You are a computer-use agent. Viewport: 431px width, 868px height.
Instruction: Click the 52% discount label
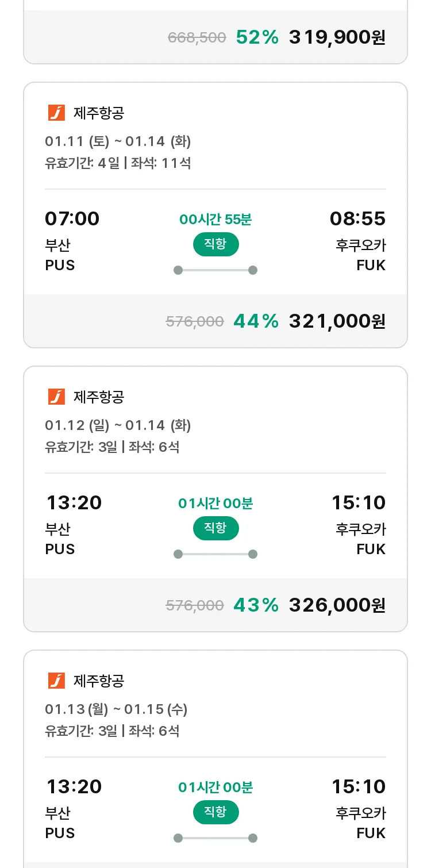pos(257,37)
